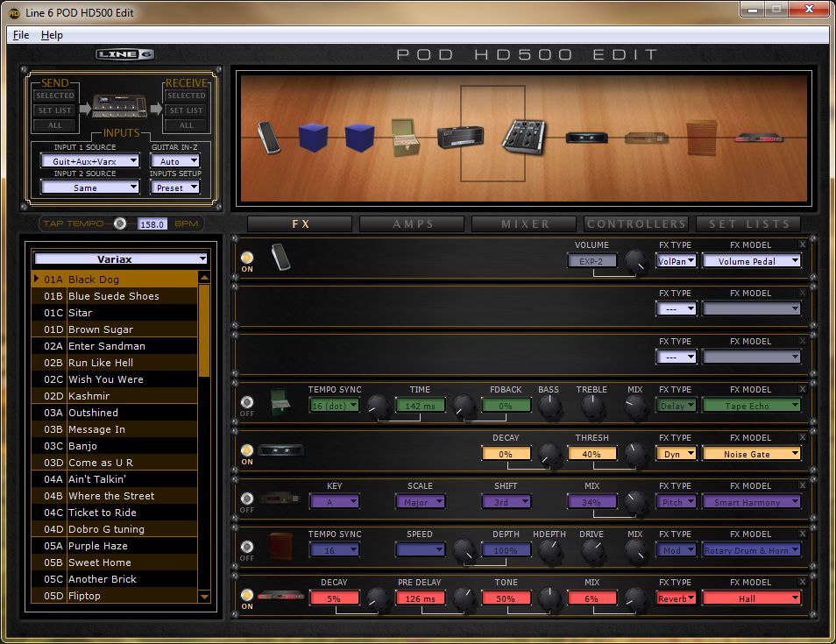Select the noise gate rack in signal chain
This screenshot has height=644, width=836.
pos(586,138)
